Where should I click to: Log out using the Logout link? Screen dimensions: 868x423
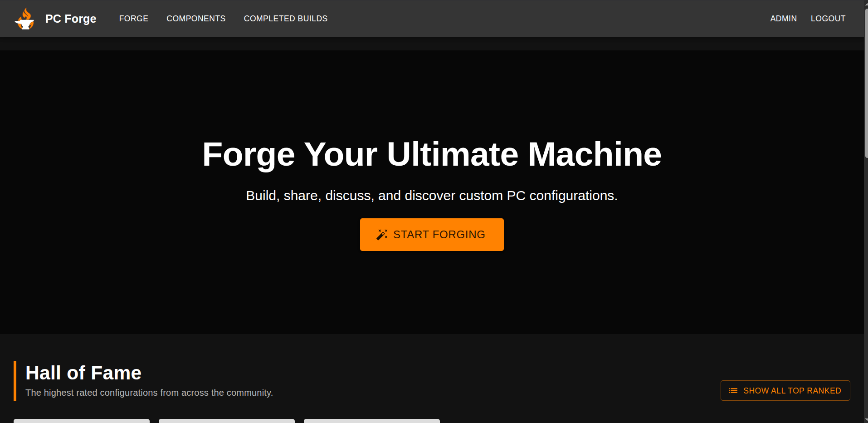click(828, 19)
